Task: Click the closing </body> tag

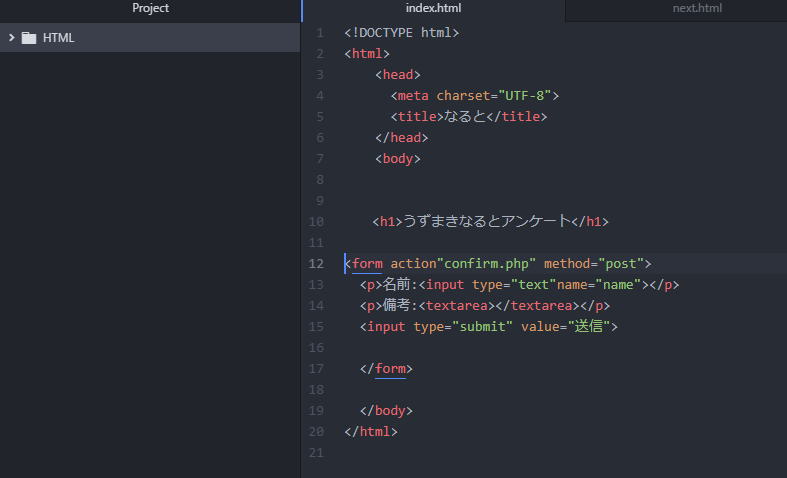Action: (386, 411)
